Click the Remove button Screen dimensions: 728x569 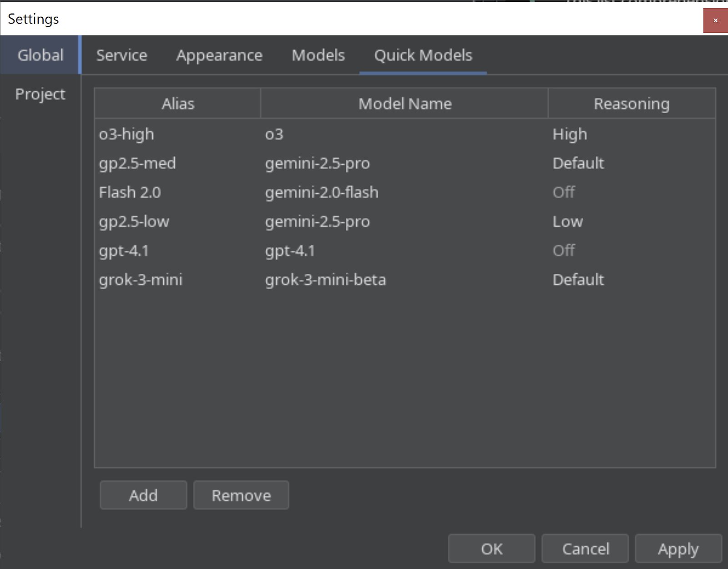coord(241,495)
